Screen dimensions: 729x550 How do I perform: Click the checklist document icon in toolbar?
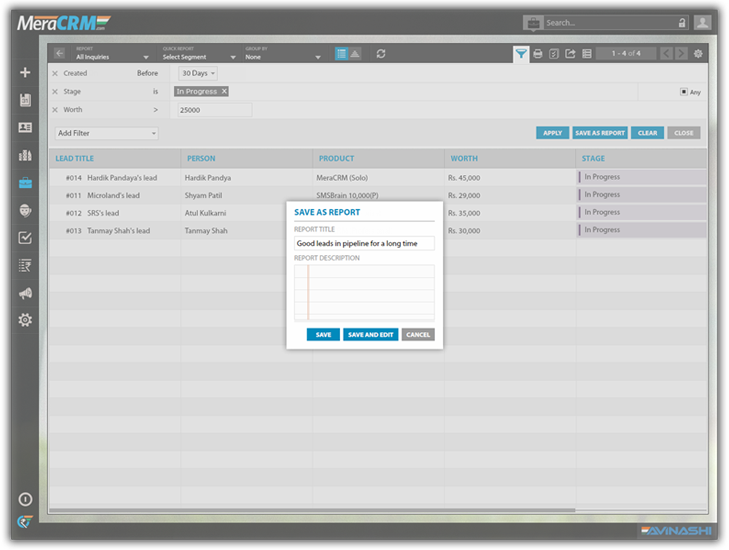554,54
